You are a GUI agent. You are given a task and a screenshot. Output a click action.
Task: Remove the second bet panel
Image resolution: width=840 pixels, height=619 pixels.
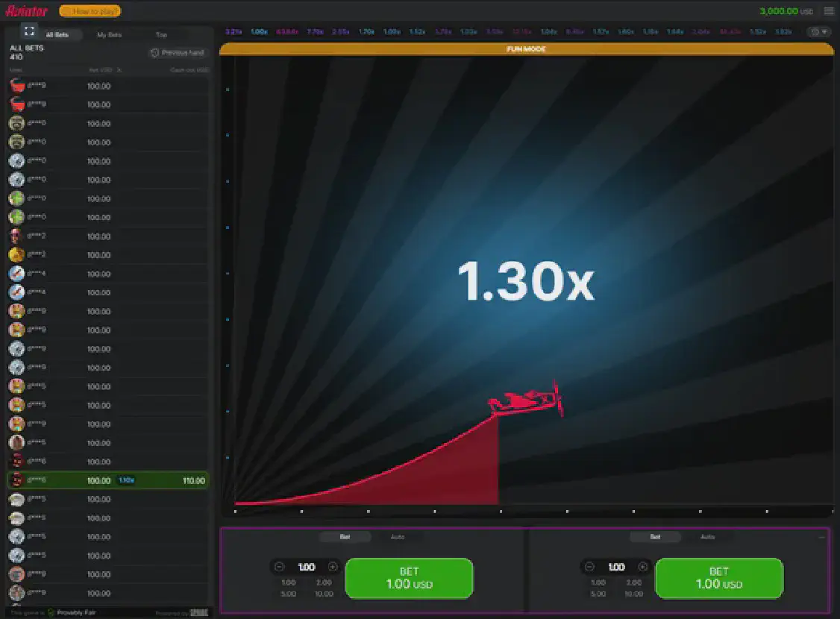pos(822,536)
